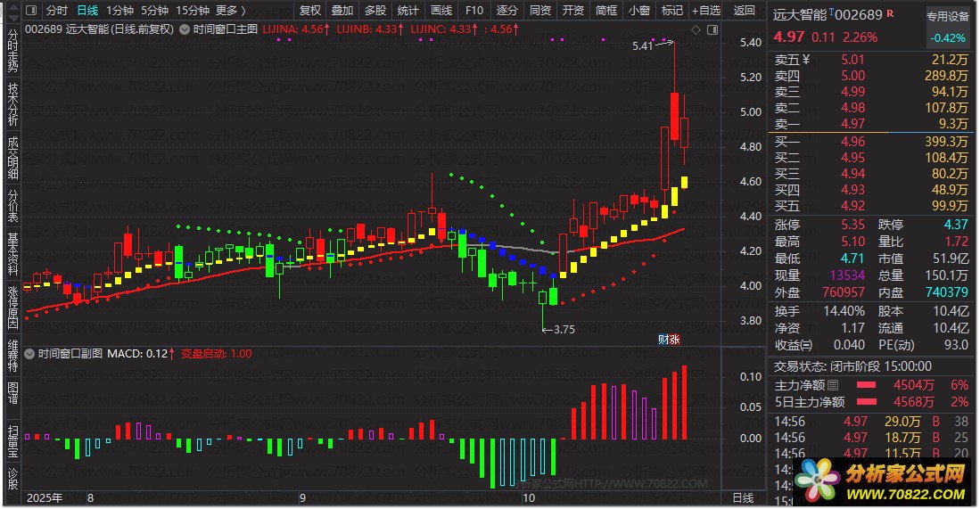Screen dimensions: 980x509
Task: Click the 涨停 value 5.35
Action: pyautogui.click(x=852, y=225)
